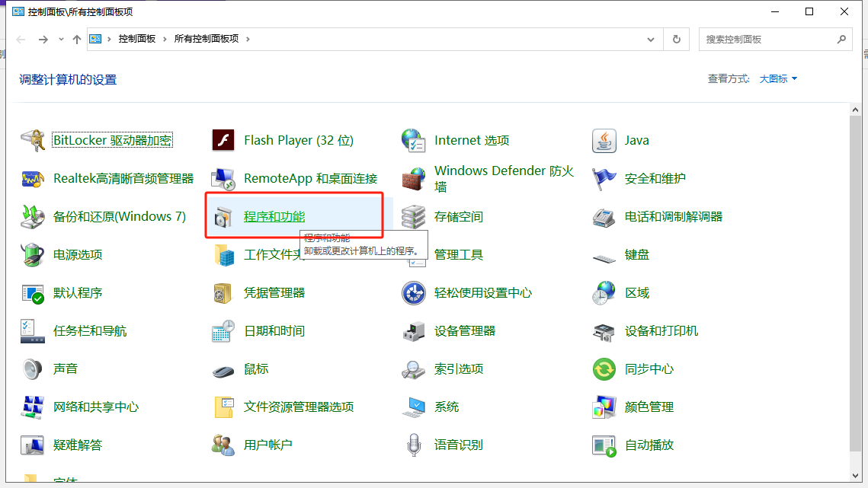868x488 pixels.
Task: Open the 设备管理器 icon
Action: coord(414,331)
